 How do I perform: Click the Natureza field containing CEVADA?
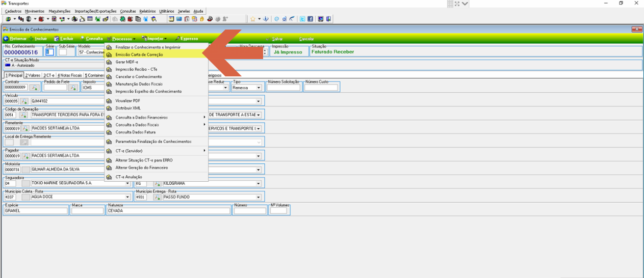[x=168, y=211]
